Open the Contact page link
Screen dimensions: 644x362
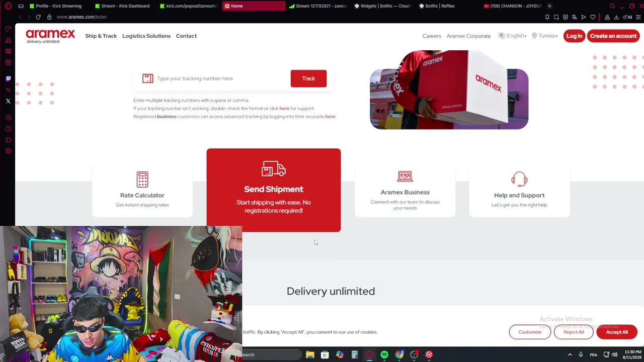pos(186,36)
